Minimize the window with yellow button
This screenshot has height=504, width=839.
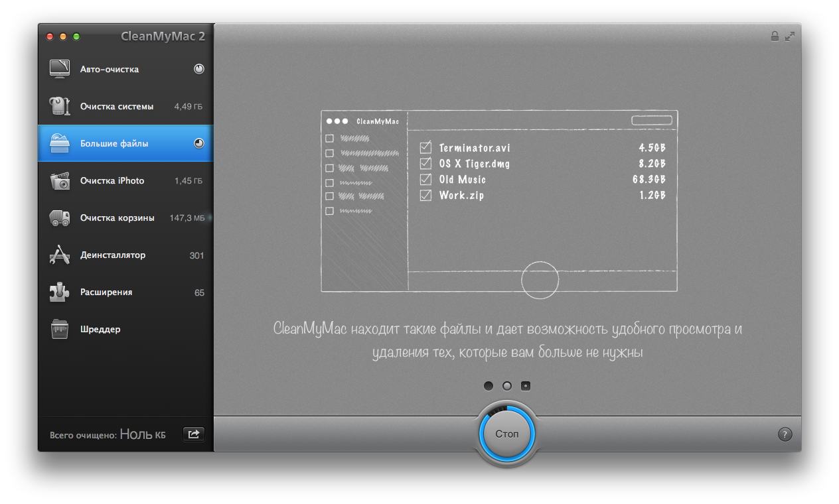point(63,36)
